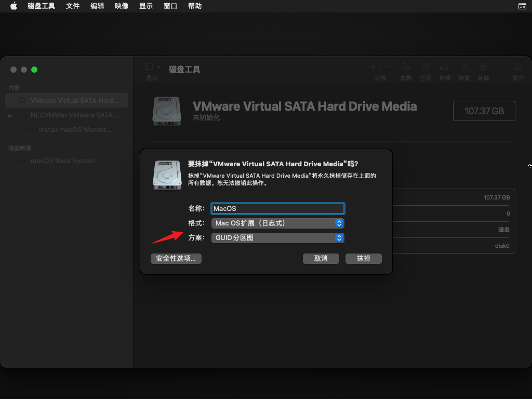This screenshot has width=532, height=399.
Task: Click the 急救 (First Aid) toolbar icon
Action: [406, 67]
